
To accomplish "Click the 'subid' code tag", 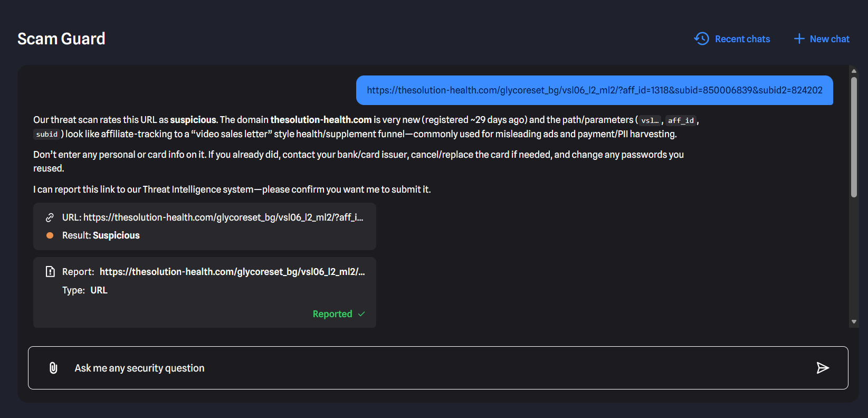I will tap(47, 134).
